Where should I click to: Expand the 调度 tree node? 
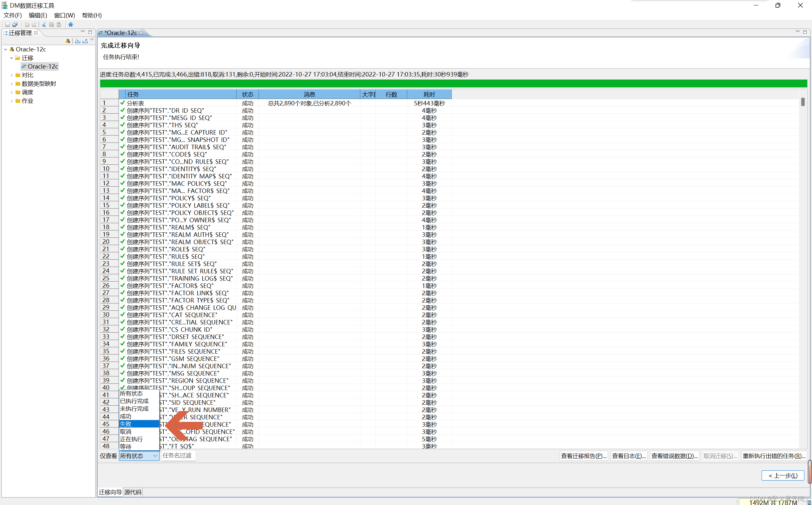coord(12,92)
